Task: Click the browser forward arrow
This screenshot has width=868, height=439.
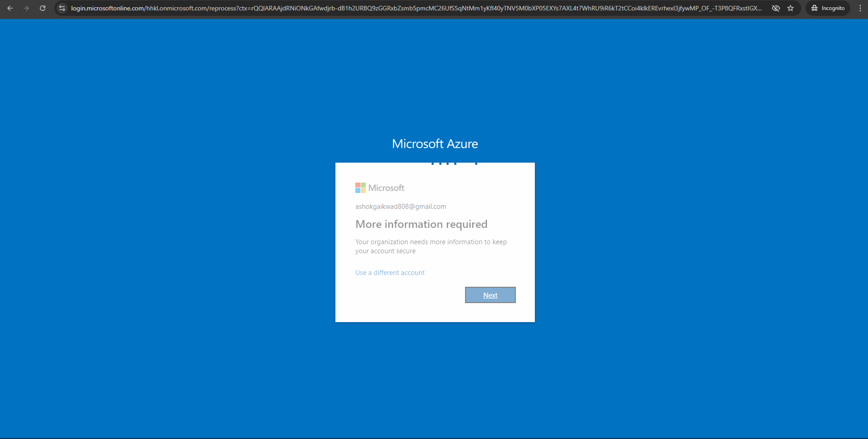Action: [x=26, y=8]
